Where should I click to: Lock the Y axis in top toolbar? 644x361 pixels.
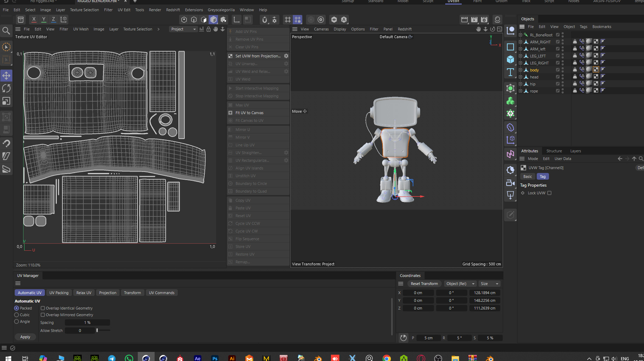tap(43, 20)
